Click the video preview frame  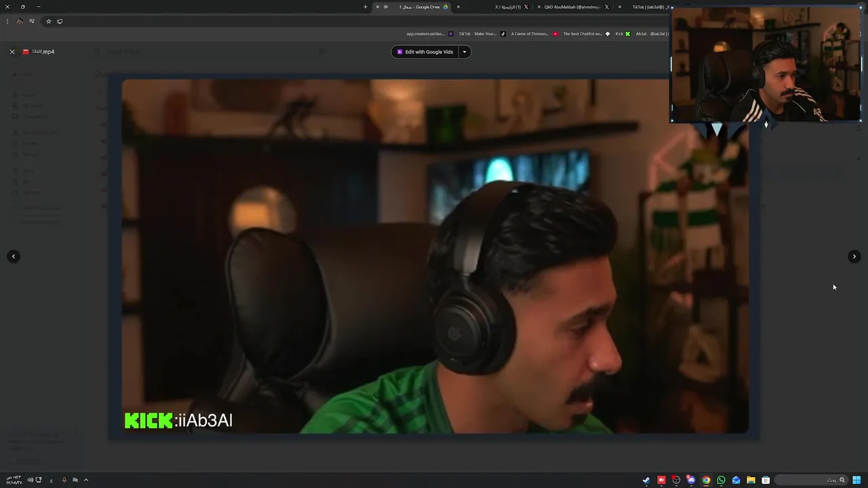(435, 256)
